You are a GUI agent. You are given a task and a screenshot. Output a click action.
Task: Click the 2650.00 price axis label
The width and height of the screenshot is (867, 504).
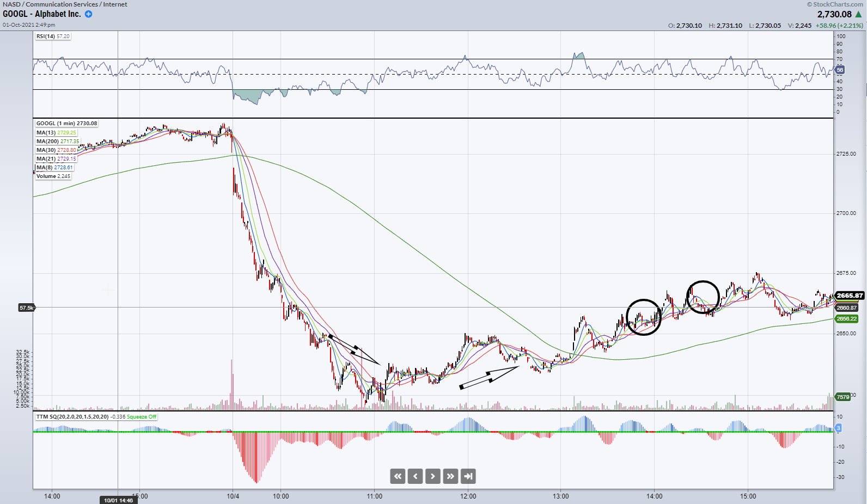[x=846, y=333]
